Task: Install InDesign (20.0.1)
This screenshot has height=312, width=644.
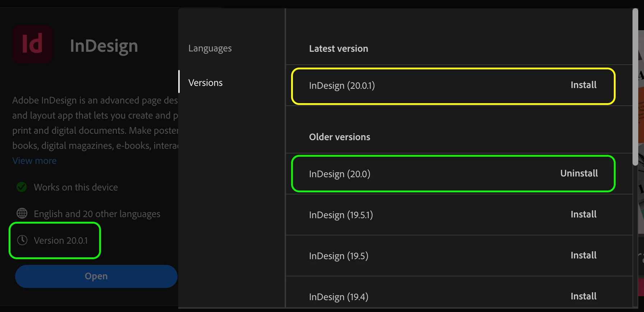Action: point(583,85)
